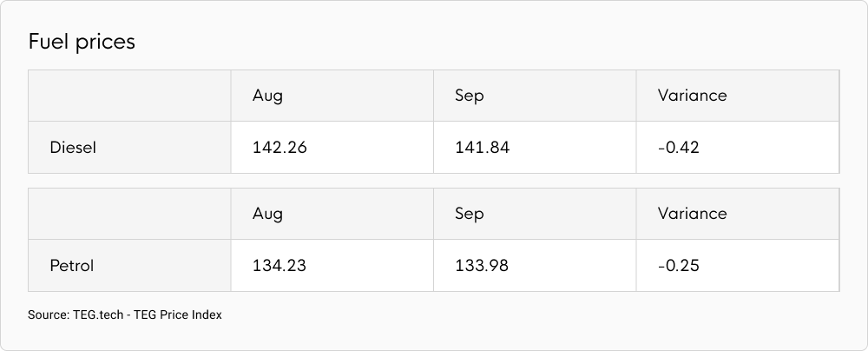
Task: Select the Petrol variance value -0.25
Action: tap(679, 266)
